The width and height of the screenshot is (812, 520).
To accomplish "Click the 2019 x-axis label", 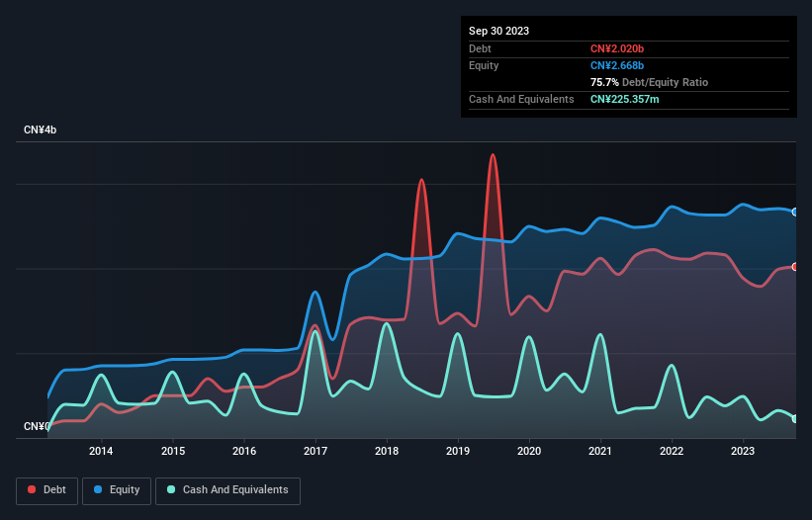I will coord(458,451).
